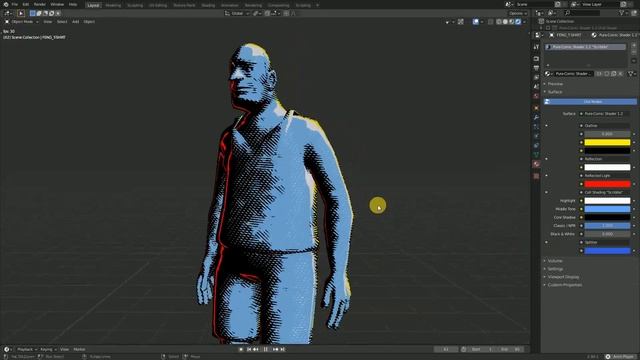
Task: Switch to the UV Editing workspace tab
Action: (158, 5)
